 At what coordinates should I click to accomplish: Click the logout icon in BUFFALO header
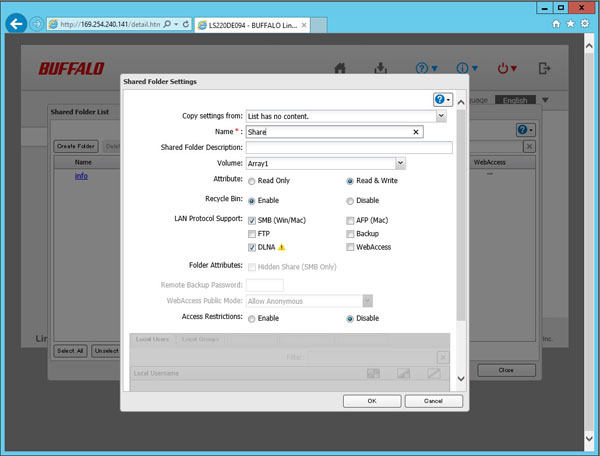[x=544, y=68]
